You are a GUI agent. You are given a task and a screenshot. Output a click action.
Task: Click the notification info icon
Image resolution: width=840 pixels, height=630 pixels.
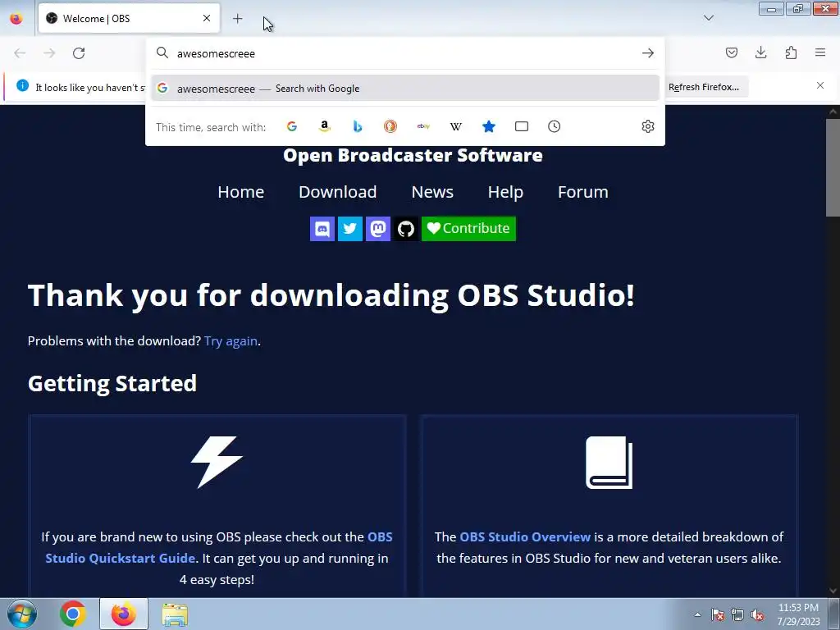pos(22,85)
